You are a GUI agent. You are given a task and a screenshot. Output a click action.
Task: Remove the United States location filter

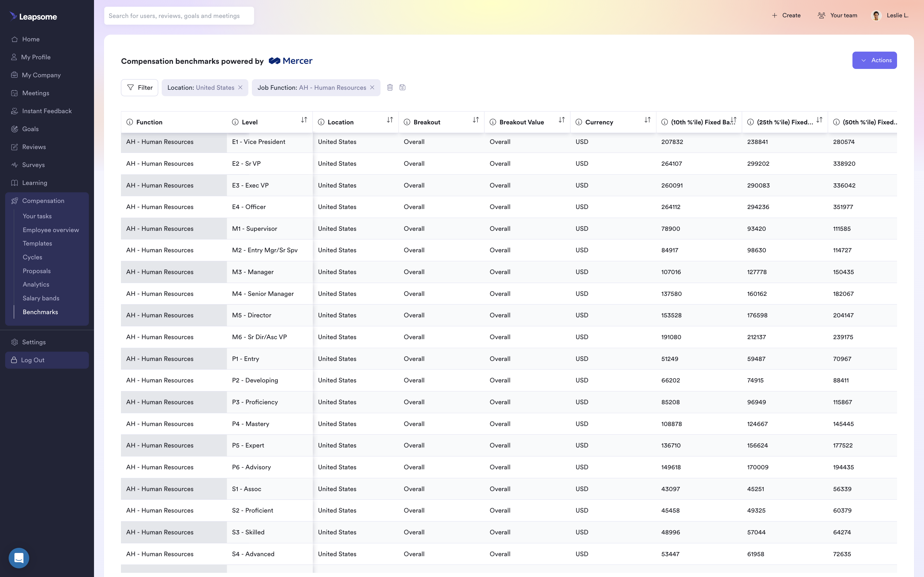click(x=241, y=87)
